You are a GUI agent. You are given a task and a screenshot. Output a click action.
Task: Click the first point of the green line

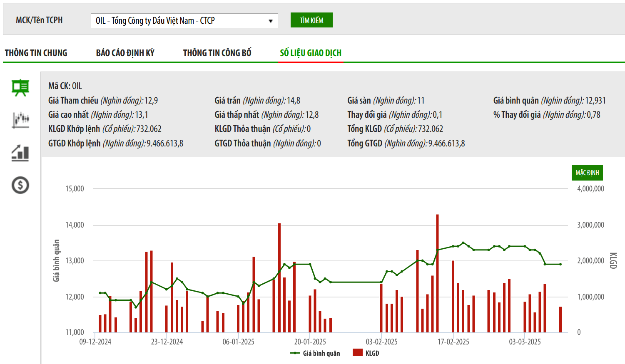100,293
